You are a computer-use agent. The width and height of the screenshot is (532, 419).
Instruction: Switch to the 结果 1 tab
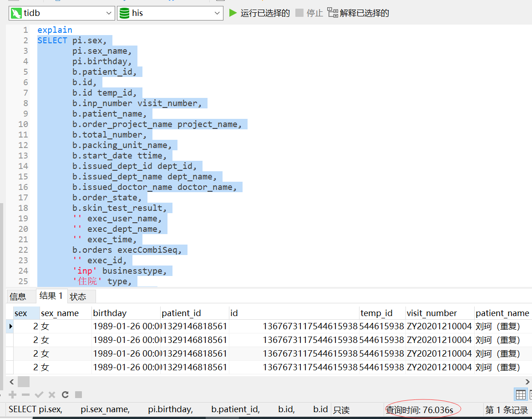point(51,296)
